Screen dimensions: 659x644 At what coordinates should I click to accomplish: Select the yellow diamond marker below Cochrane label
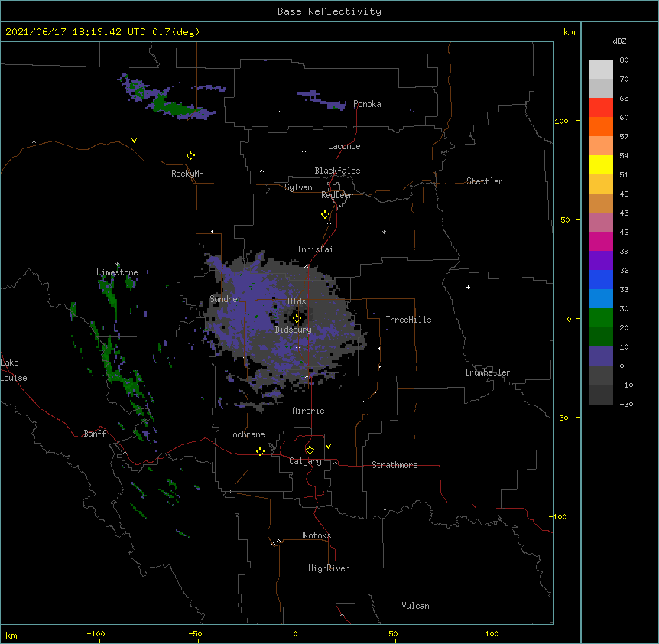pyautogui.click(x=260, y=451)
